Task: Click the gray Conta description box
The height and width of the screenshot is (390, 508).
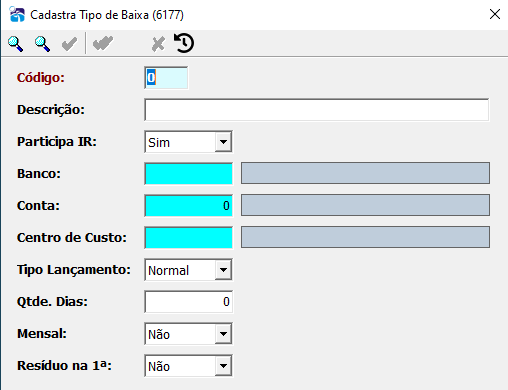Action: pos(365,205)
